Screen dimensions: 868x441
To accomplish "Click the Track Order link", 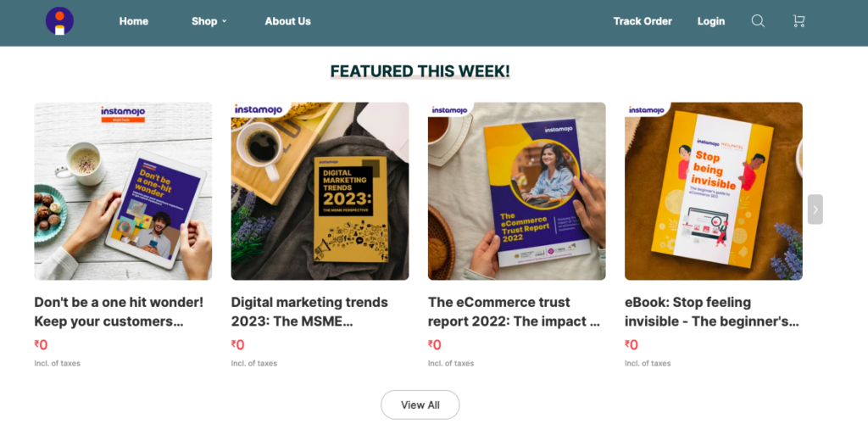I will click(643, 21).
